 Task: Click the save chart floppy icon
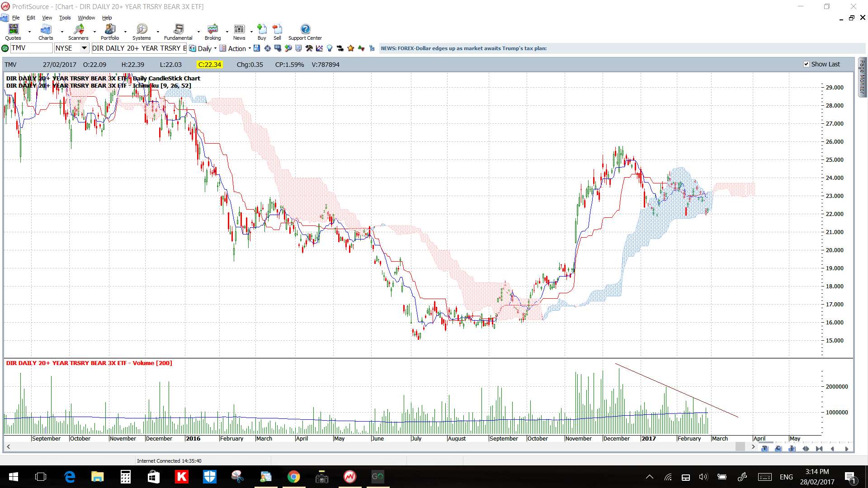point(256,48)
